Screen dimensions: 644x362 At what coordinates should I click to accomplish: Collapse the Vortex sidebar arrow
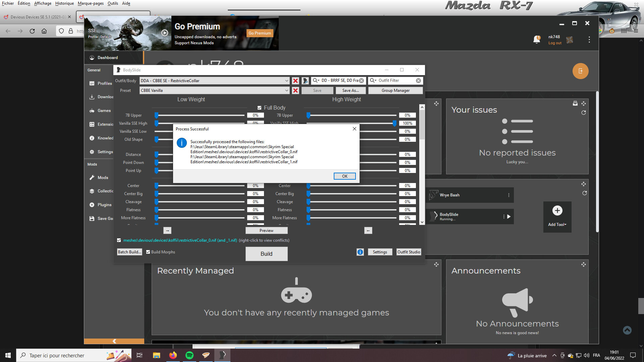(114, 341)
